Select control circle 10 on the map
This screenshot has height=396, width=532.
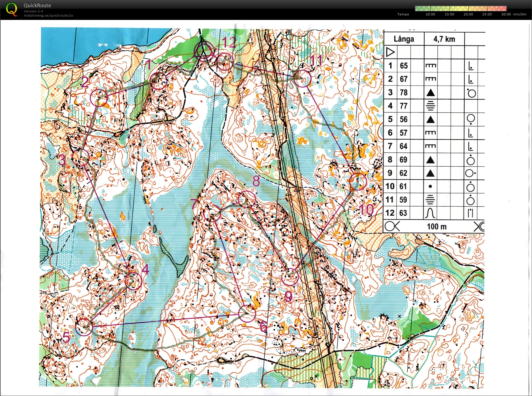coord(358,181)
